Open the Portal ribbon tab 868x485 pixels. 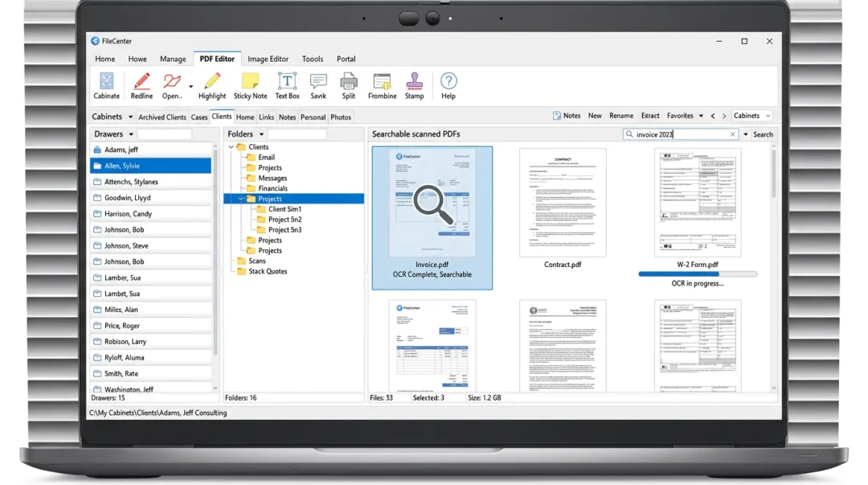coord(346,59)
